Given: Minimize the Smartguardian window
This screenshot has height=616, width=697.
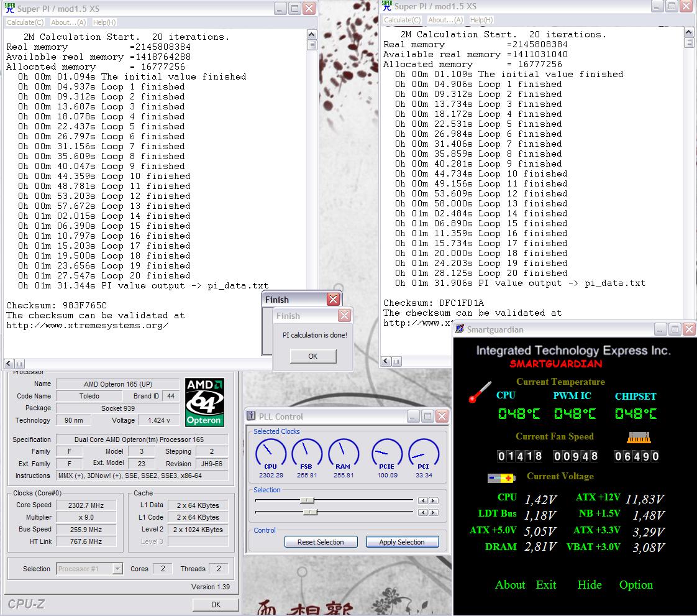Looking at the screenshot, I should coord(660,329).
